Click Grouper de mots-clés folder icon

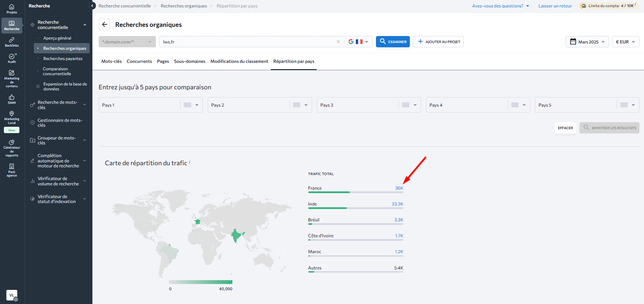point(32,140)
